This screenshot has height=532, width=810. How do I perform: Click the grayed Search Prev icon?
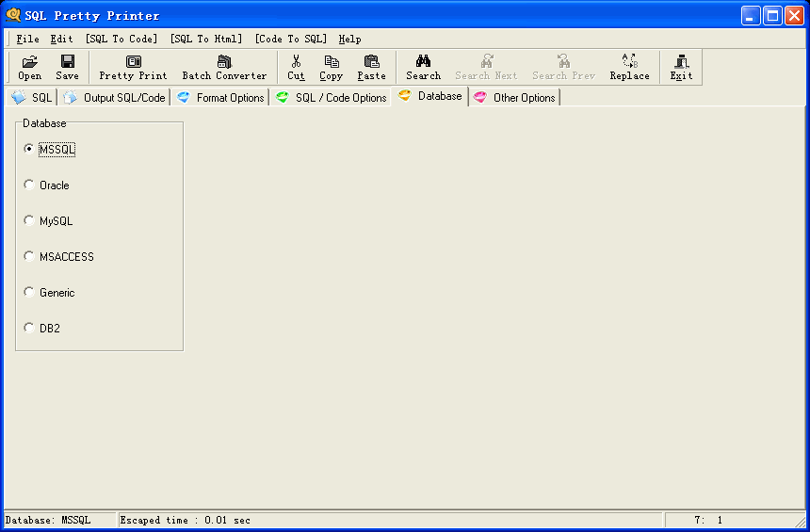(x=563, y=67)
